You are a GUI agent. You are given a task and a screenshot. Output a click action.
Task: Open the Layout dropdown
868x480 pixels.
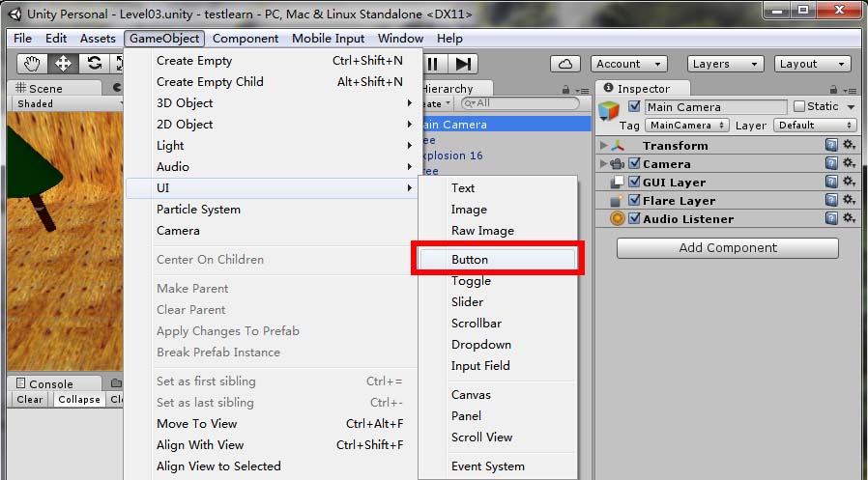[812, 64]
